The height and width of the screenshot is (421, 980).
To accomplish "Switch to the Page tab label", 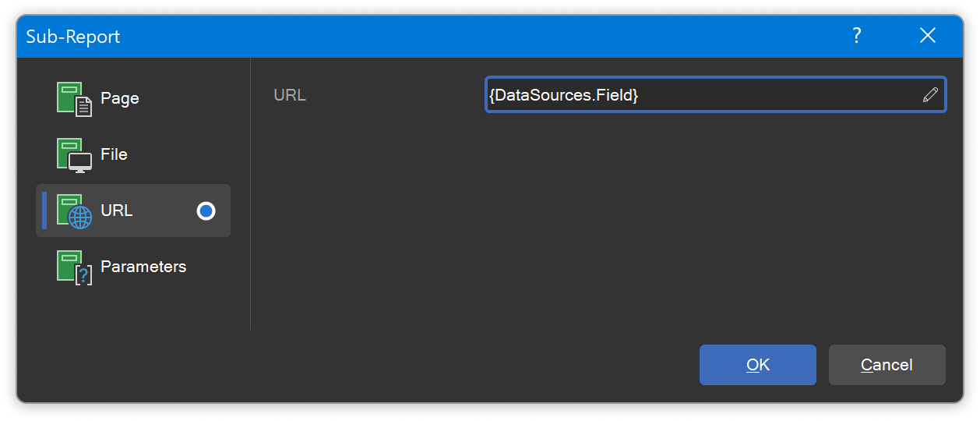I will [x=120, y=99].
